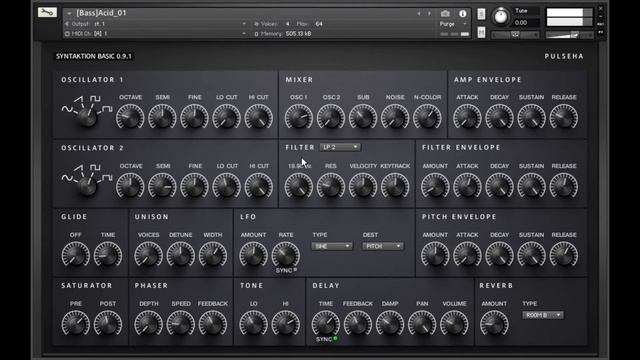Click the Amp Envelope ATTACK knob
The image size is (640, 360).
(467, 117)
